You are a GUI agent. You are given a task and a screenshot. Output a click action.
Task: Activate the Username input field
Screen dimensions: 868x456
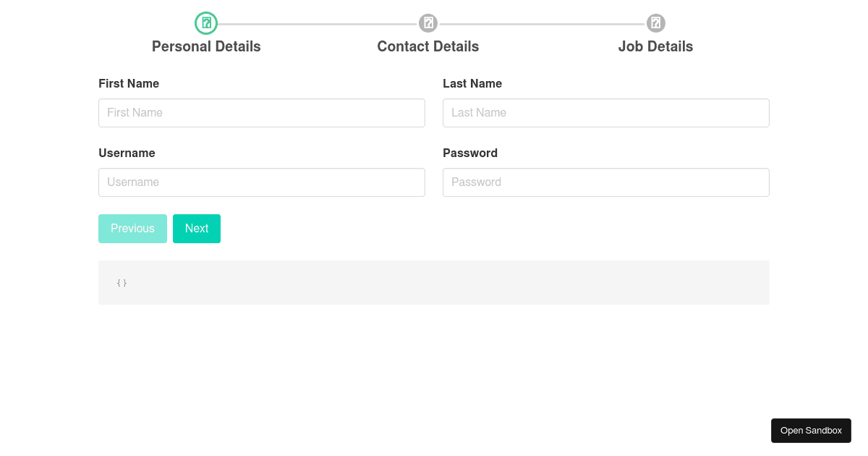pyautogui.click(x=261, y=182)
